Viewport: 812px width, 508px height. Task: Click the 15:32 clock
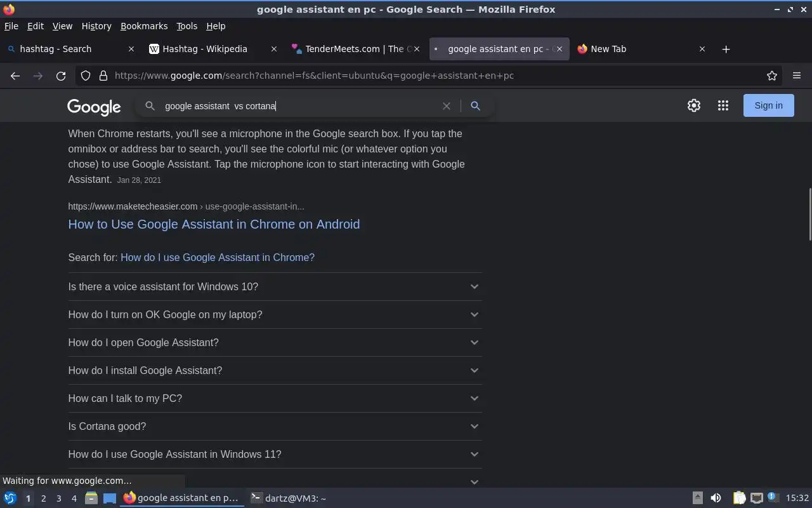797,498
